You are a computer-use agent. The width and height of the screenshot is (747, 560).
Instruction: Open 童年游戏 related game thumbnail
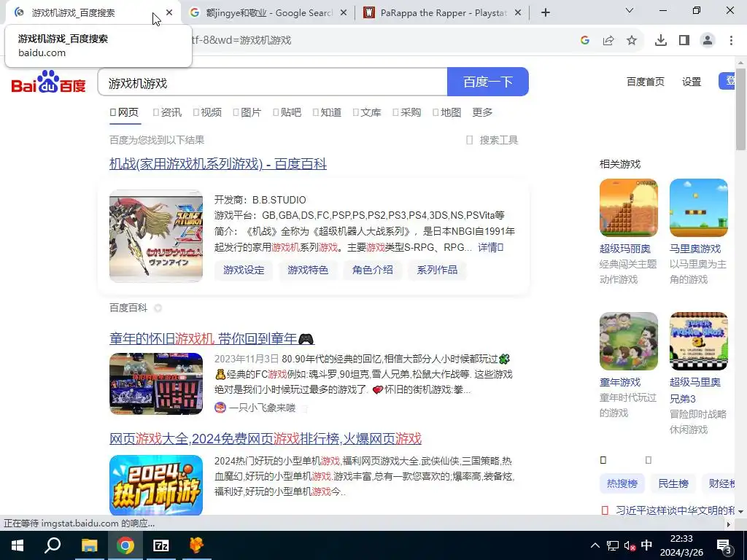629,341
